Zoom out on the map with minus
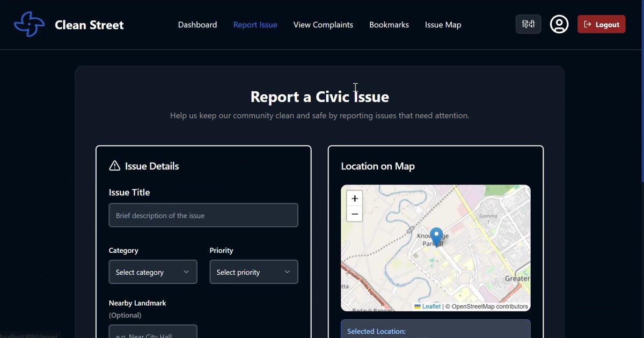The width and height of the screenshot is (644, 338). [354, 214]
